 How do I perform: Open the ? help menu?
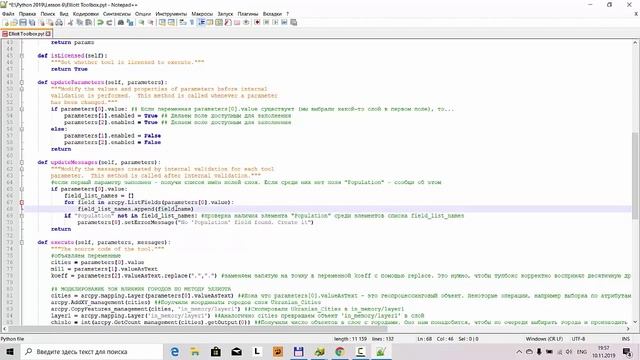tap(287, 13)
